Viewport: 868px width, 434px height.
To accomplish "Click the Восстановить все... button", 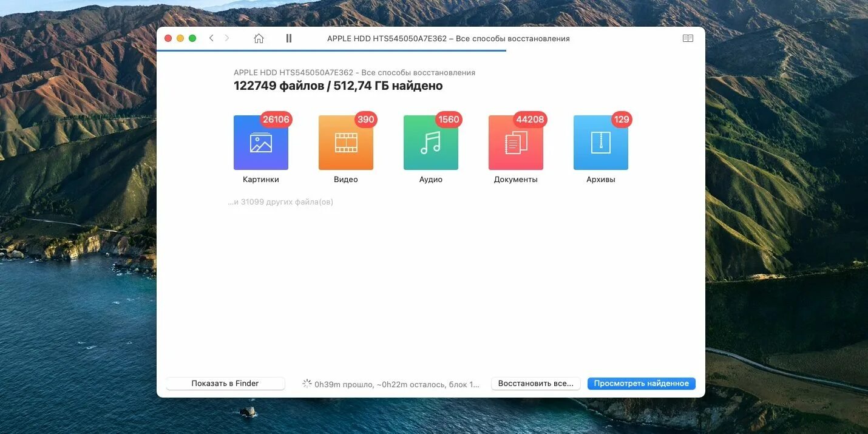I will [536, 384].
